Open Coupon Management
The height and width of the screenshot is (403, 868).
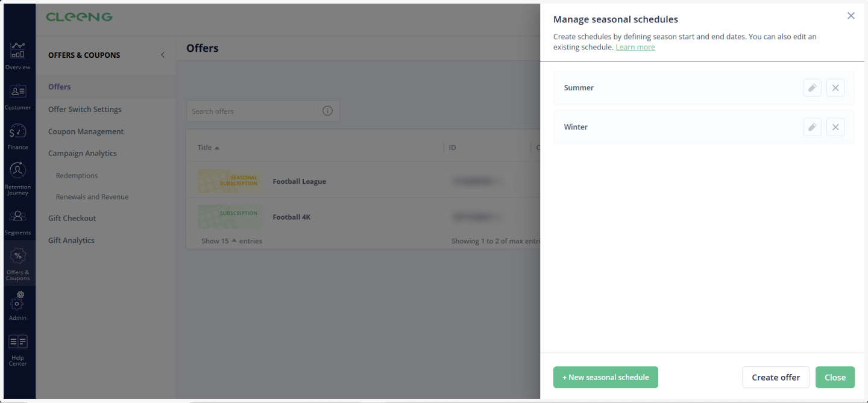coord(86,131)
